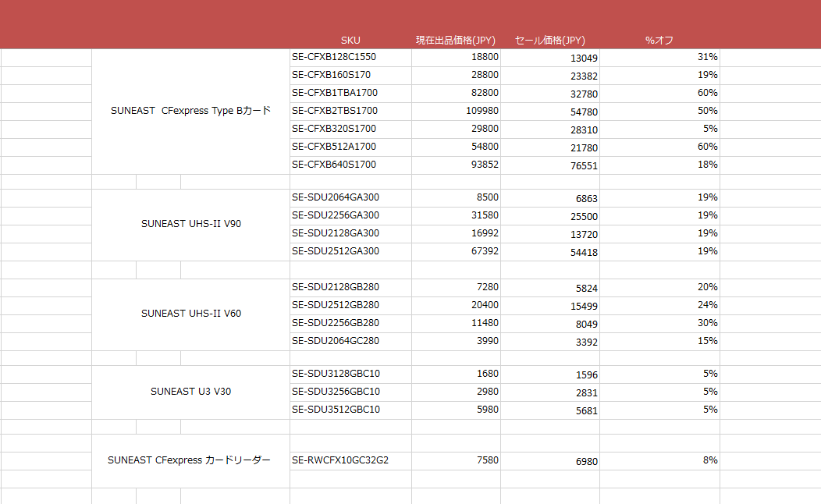This screenshot has width=821, height=504.
Task: Select SKU cell SE-SDU2512GB280
Action: tap(350, 306)
